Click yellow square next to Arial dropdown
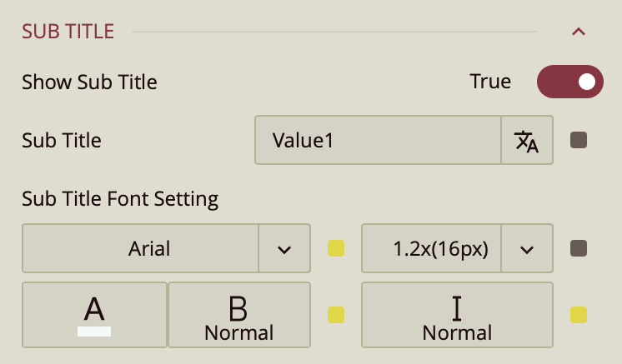This screenshot has width=622, height=364. tap(336, 248)
